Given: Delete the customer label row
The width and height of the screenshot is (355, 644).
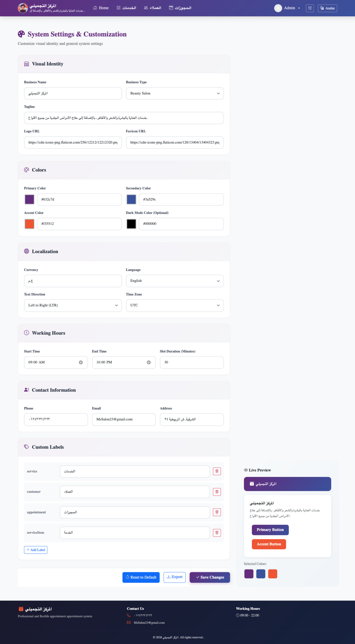Looking at the screenshot, I should pyautogui.click(x=217, y=492).
